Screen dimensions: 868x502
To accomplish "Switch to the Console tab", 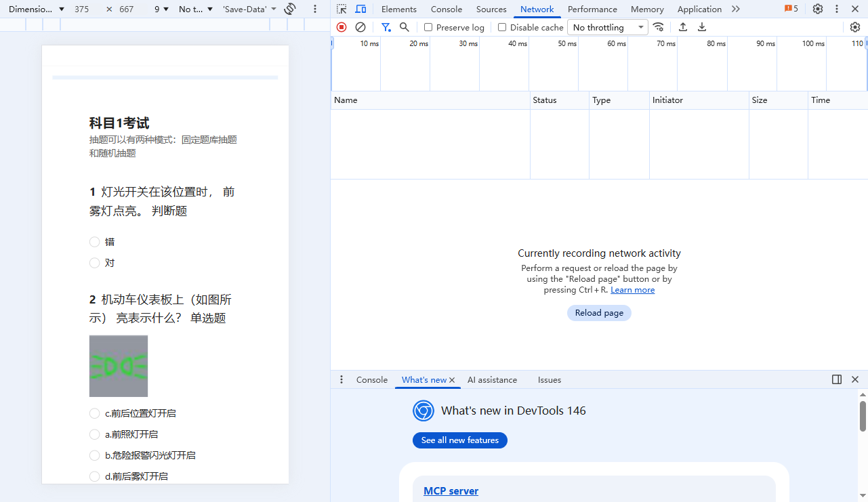I will 446,9.
